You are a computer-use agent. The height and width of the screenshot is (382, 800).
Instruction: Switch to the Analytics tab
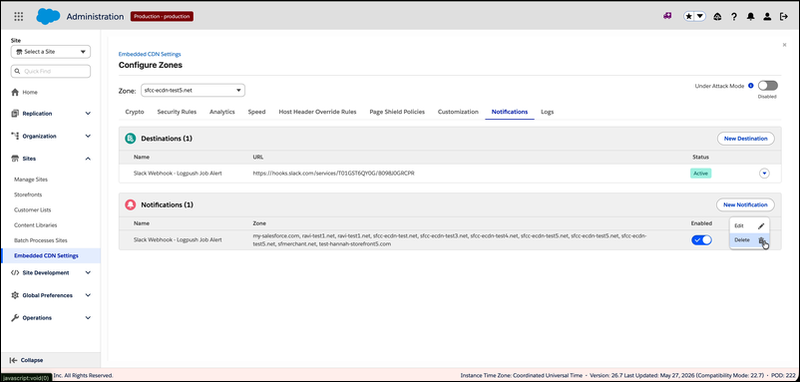coord(222,112)
